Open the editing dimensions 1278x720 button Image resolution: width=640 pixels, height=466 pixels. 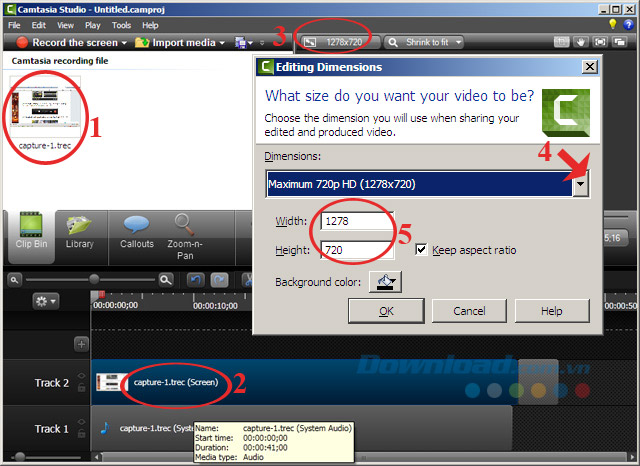pos(340,42)
